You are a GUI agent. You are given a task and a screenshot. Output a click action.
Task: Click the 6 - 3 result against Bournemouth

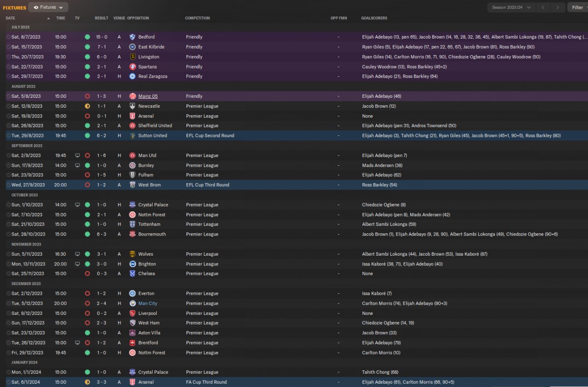click(x=102, y=234)
